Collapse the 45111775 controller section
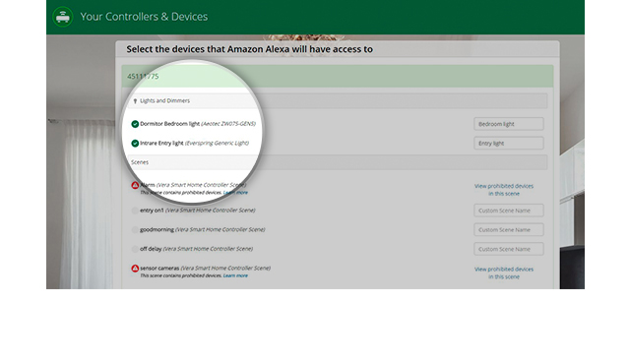 click(338, 77)
